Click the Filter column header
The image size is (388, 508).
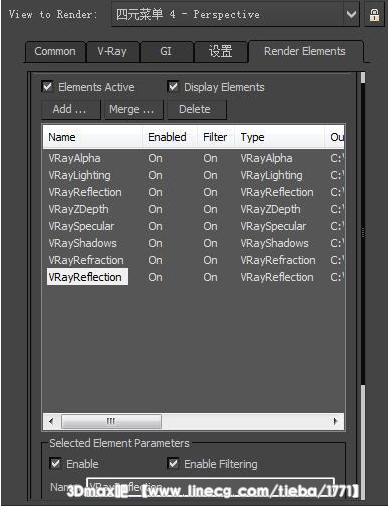216,137
